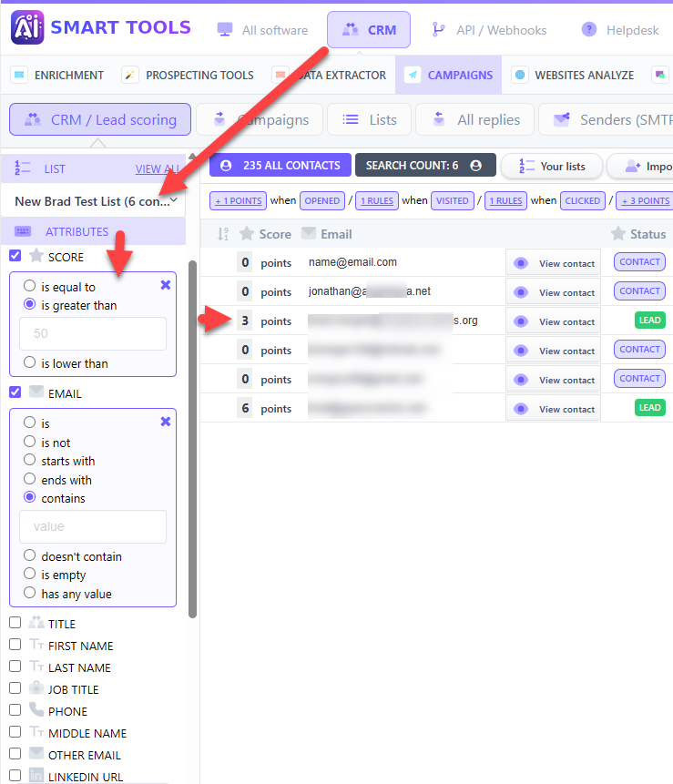Enable the TITLE attribute checkbox
This screenshot has width=673, height=784.
click(x=15, y=623)
